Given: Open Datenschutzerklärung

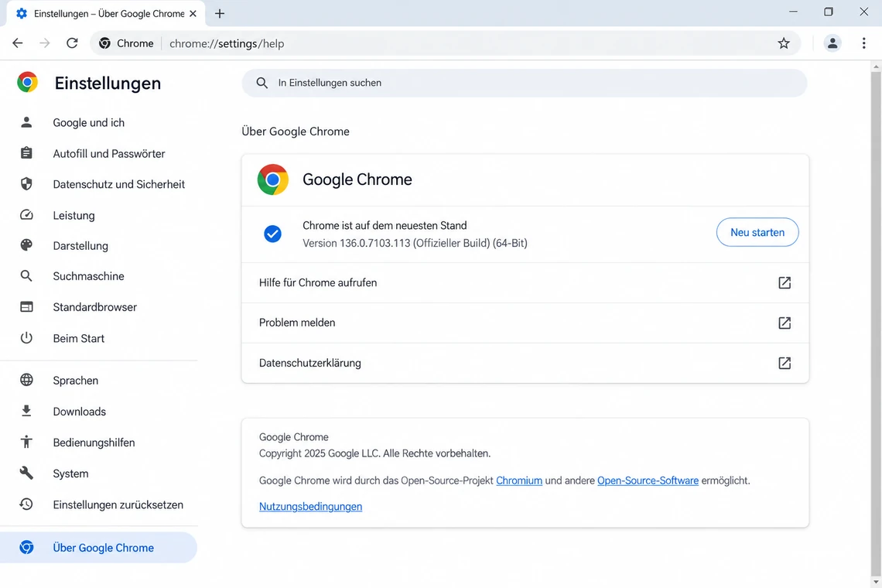Looking at the screenshot, I should [x=525, y=363].
